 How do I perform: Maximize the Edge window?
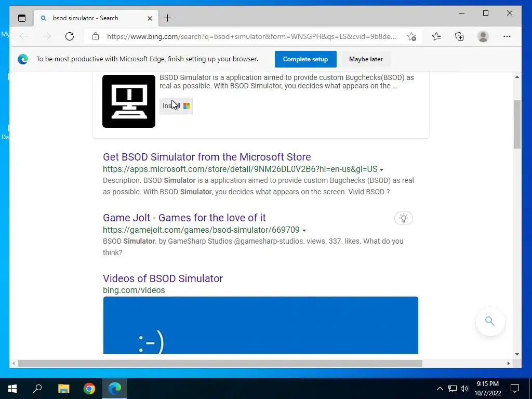(x=486, y=13)
